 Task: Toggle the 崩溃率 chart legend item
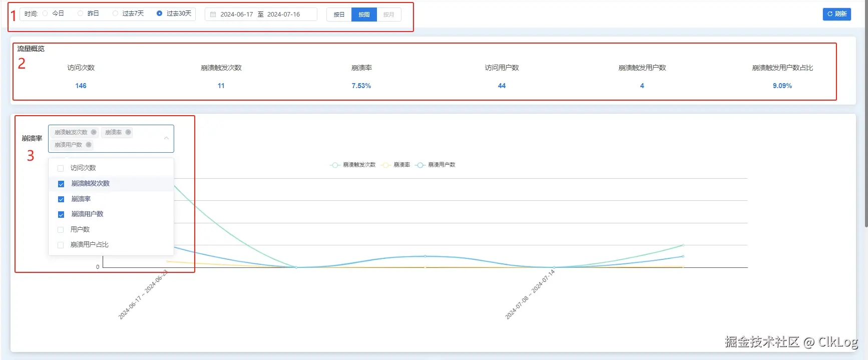pyautogui.click(x=395, y=165)
